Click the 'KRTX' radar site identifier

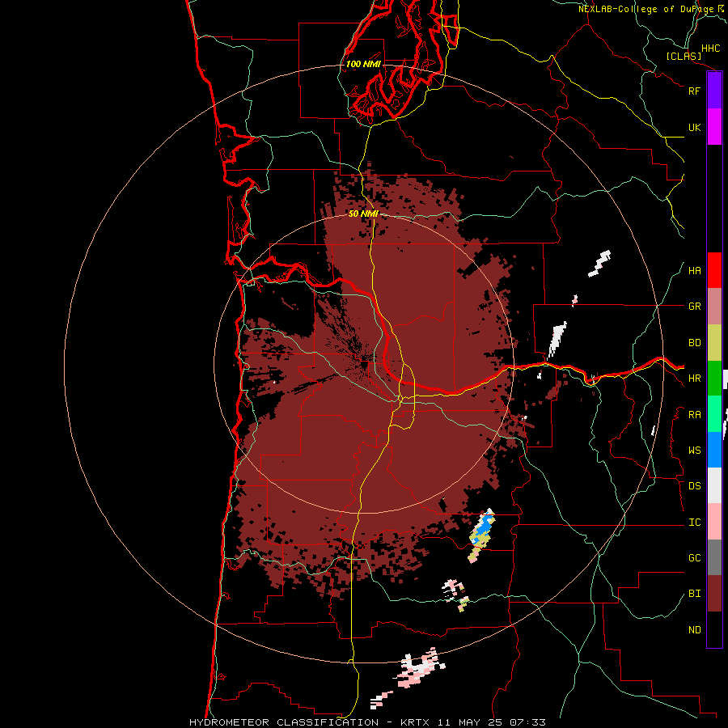point(415,722)
